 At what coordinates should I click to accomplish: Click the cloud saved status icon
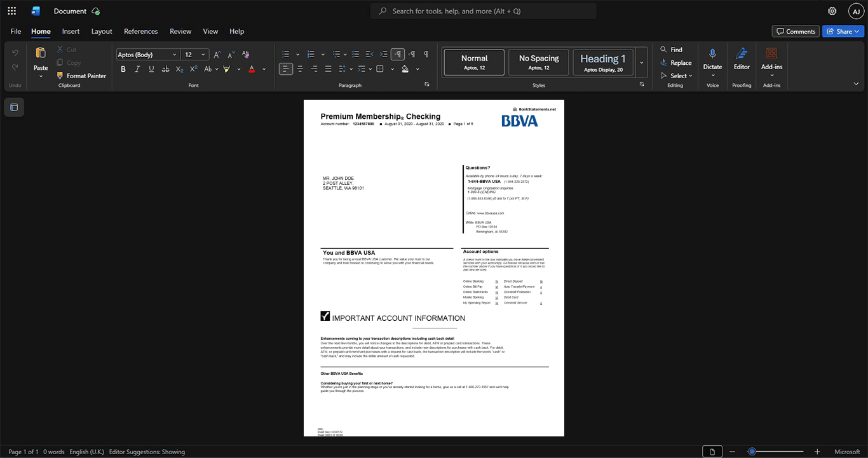click(x=96, y=11)
